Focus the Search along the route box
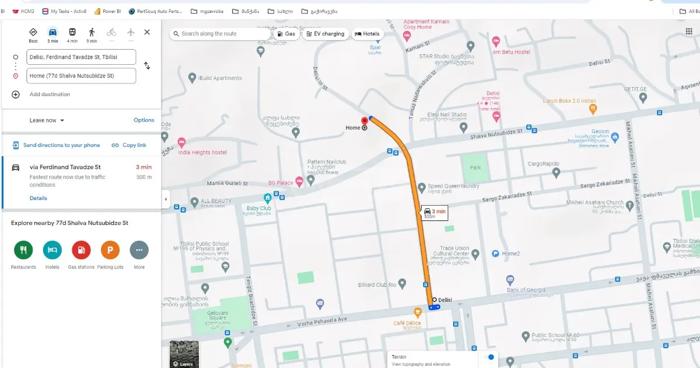Image resolution: width=700 pixels, height=368 pixels. point(220,33)
